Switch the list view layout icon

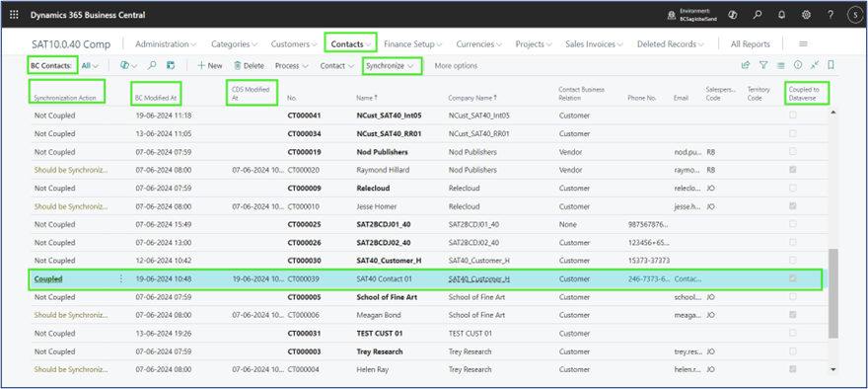pos(780,65)
